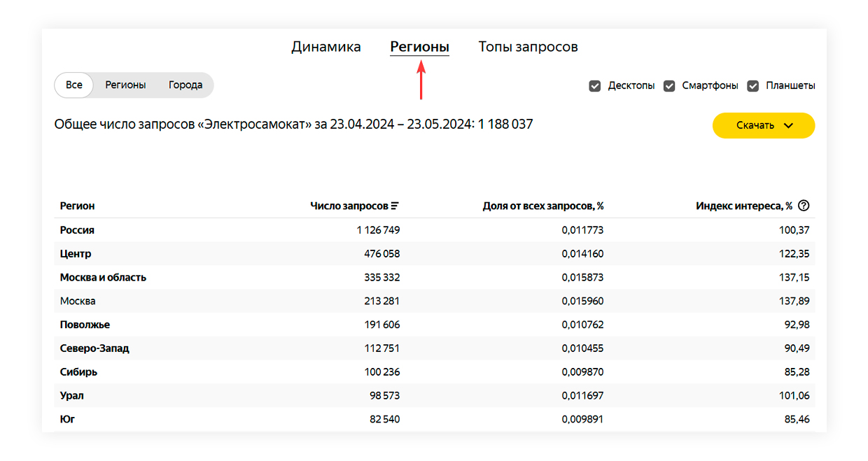This screenshot has height=461, width=868.
Task: Select the value 335 332
Action: (x=381, y=278)
